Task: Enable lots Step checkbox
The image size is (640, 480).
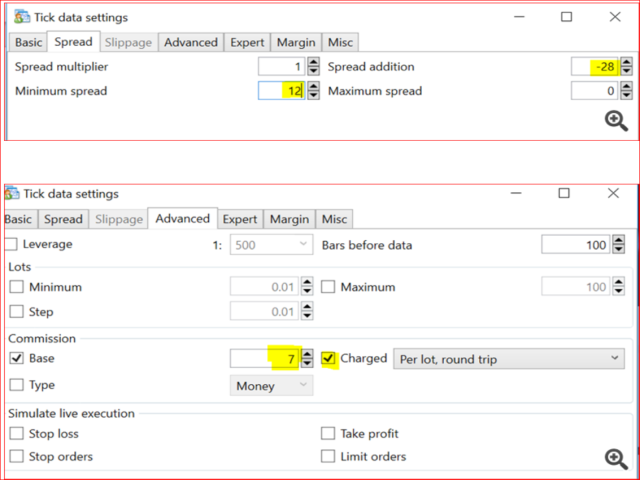Action: (16, 312)
